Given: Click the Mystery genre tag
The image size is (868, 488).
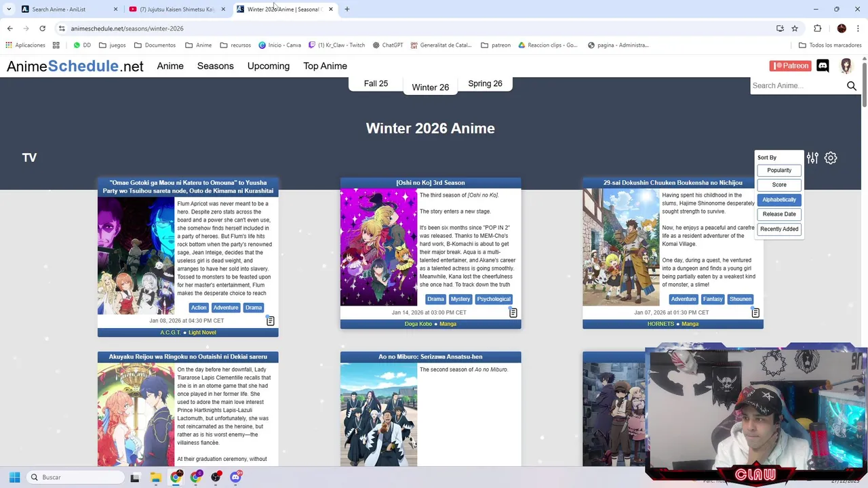Looking at the screenshot, I should click(x=460, y=299).
